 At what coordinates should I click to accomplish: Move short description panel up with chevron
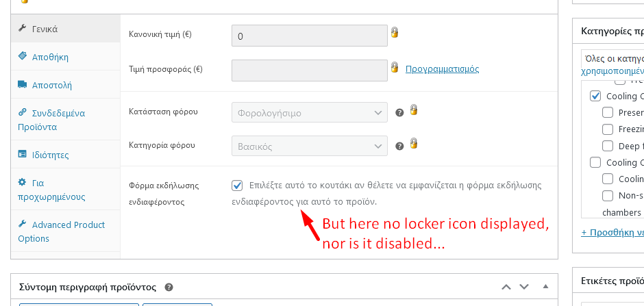pyautogui.click(x=506, y=287)
